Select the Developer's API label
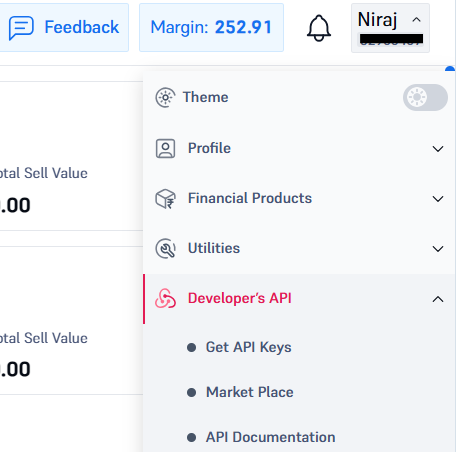This screenshot has width=456, height=452. (x=240, y=298)
